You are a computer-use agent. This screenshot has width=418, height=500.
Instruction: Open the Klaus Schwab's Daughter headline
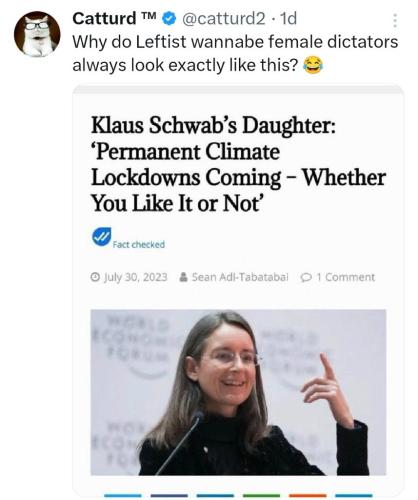pos(238,164)
